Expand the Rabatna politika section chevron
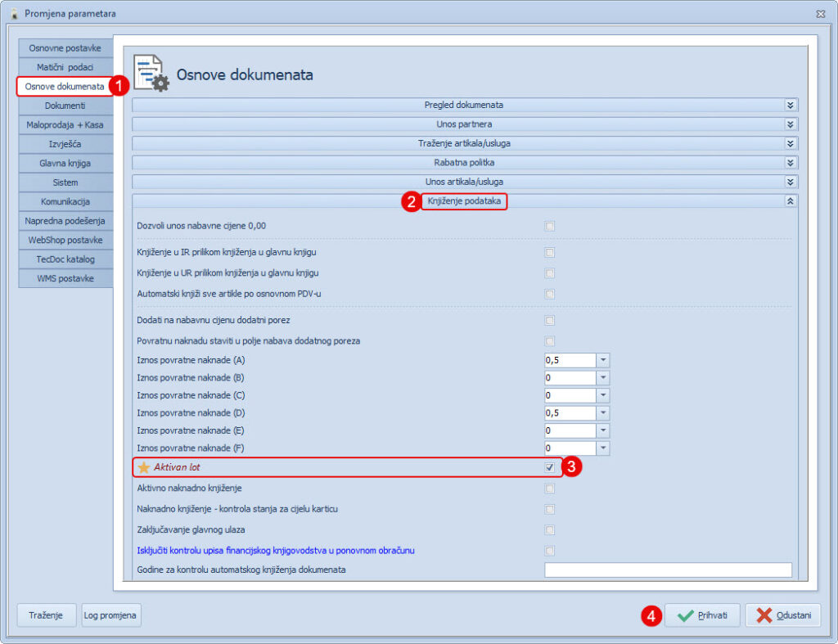This screenshot has height=644, width=838. [790, 163]
